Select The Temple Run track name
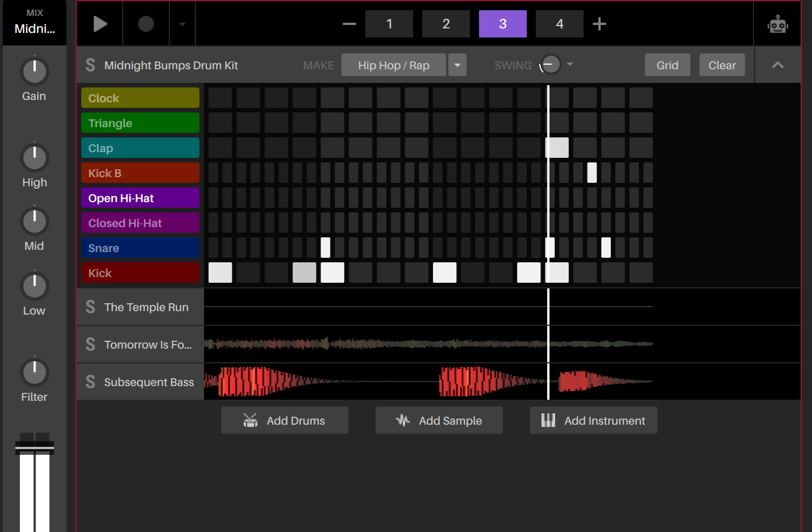812x532 pixels. tap(146, 307)
